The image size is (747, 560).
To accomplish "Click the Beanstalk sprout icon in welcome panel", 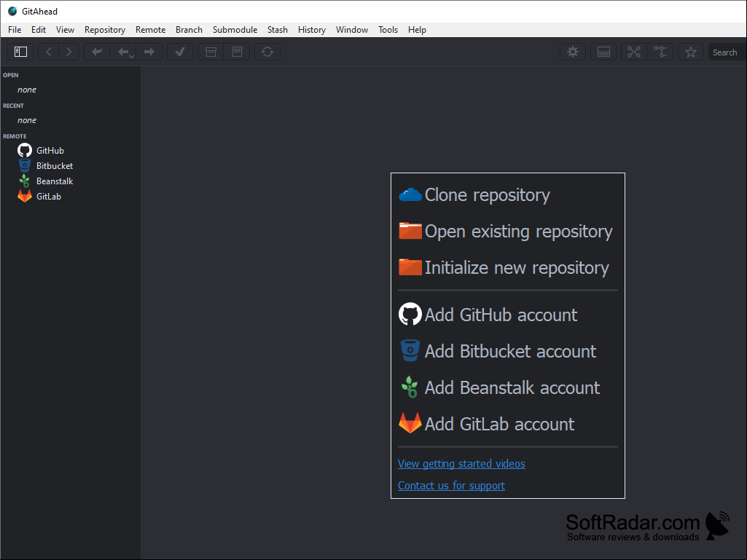I will (x=410, y=387).
